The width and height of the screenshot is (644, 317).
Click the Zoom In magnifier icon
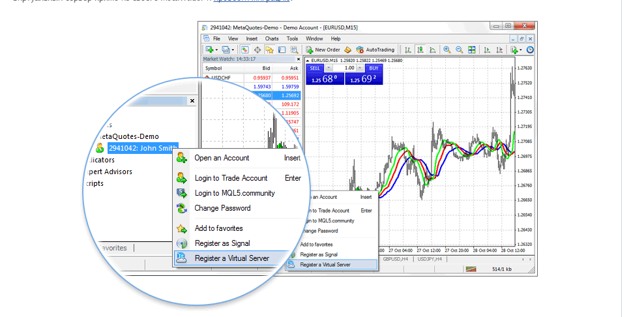point(447,50)
